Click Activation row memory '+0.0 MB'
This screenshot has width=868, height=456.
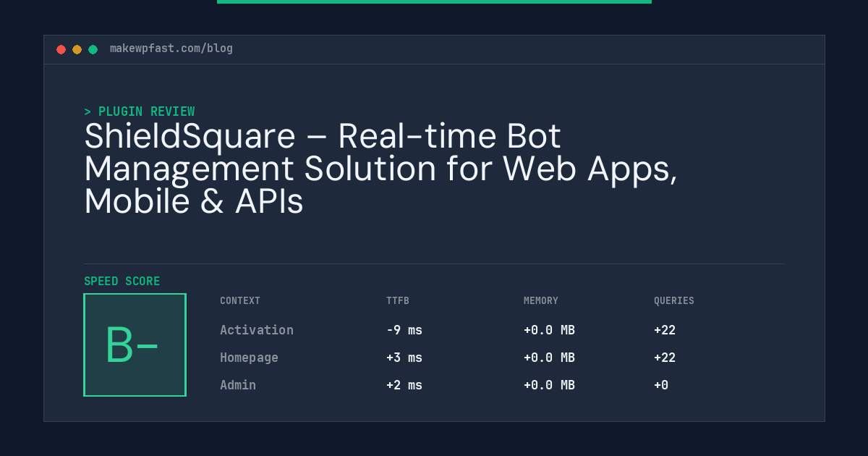[550, 330]
